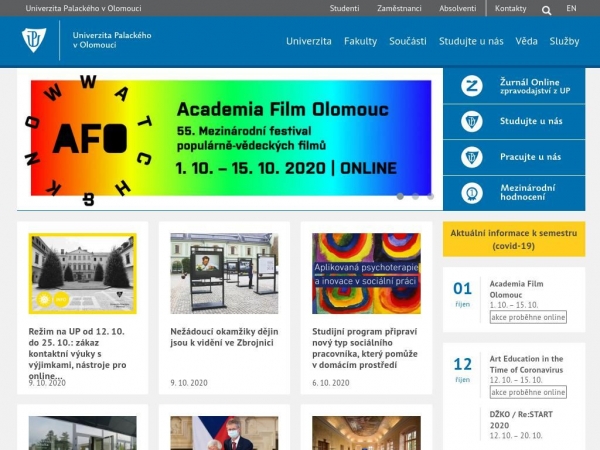Read 'Nežádoucí okamžiky dějin' headline
This screenshot has width=600, height=450.
coord(224,337)
